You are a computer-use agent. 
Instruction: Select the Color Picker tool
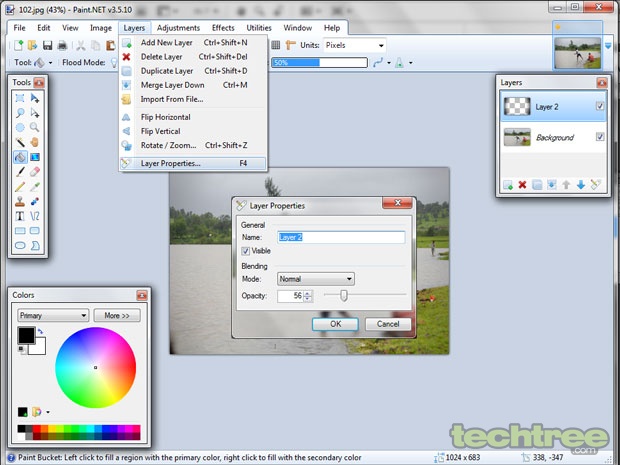coord(35,187)
